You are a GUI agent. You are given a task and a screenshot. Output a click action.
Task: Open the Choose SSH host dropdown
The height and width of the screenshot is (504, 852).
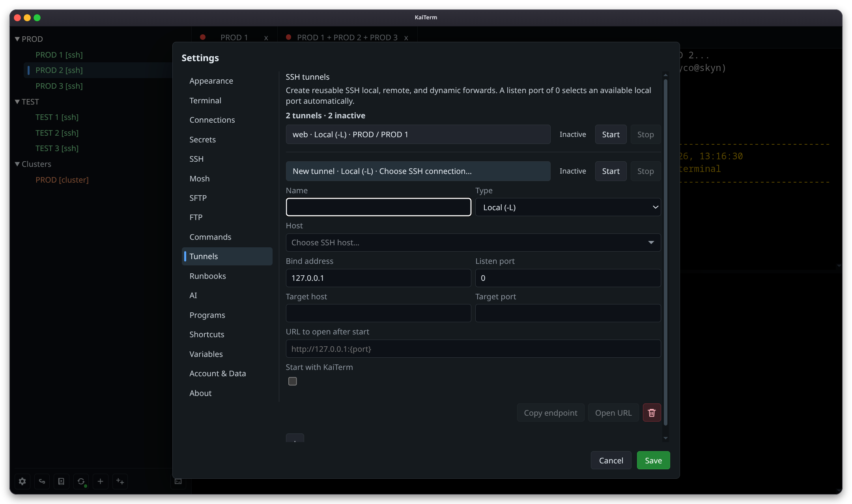click(x=473, y=243)
